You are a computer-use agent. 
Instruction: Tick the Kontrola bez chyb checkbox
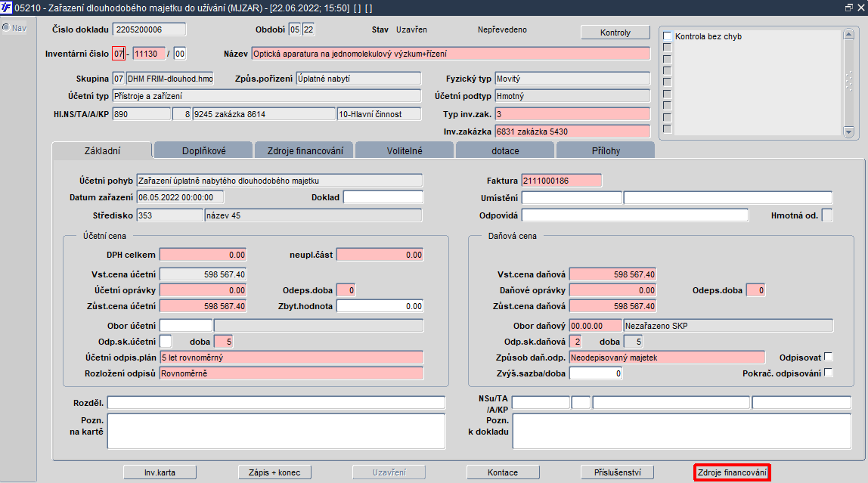[667, 36]
